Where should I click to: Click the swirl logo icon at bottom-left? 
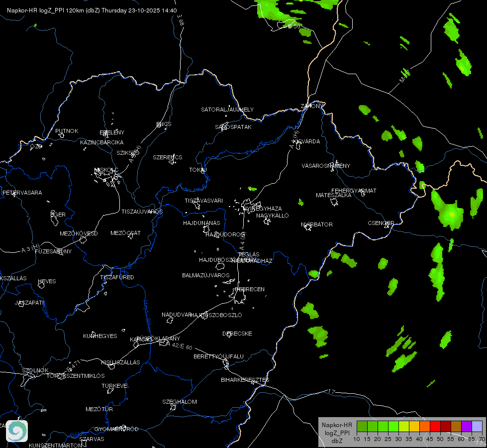[17, 431]
